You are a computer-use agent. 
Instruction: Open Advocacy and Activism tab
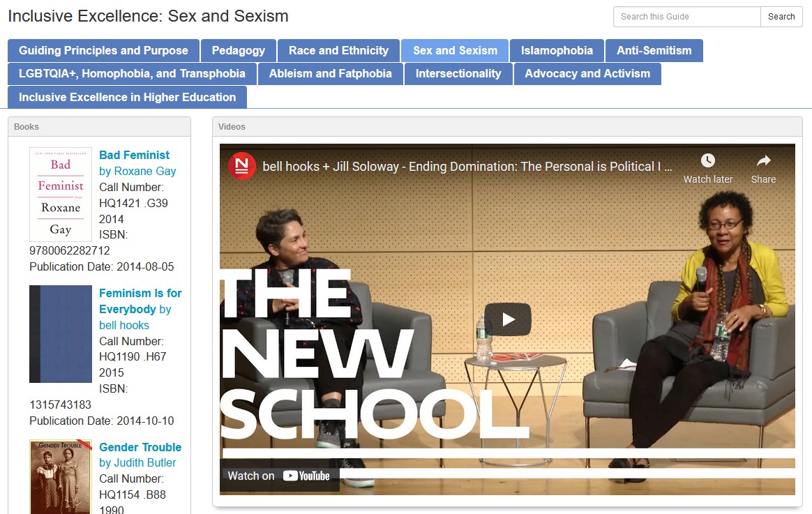tap(587, 73)
